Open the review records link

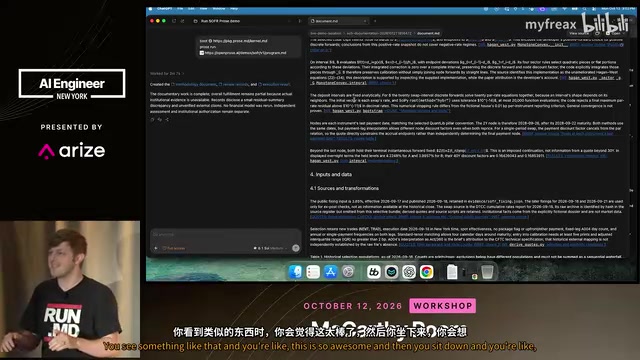tap(233, 84)
